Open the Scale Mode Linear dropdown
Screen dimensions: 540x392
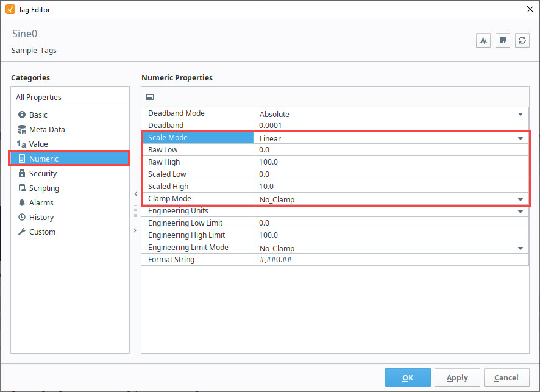coord(391,138)
